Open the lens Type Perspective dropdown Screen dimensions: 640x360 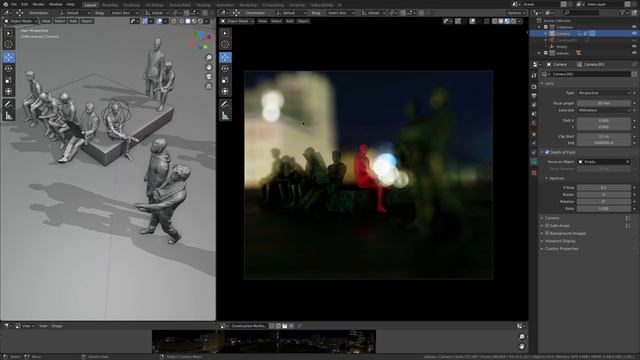[x=604, y=93]
